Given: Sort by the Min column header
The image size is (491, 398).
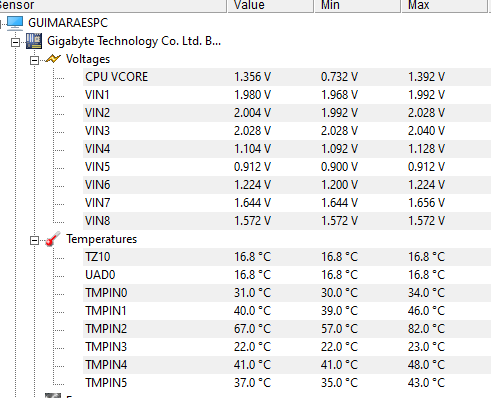Looking at the screenshot, I should 358,6.
